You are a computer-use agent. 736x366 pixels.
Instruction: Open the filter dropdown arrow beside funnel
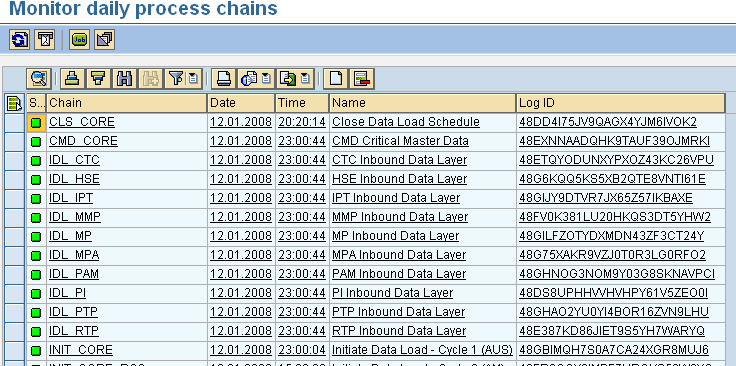coord(193,79)
